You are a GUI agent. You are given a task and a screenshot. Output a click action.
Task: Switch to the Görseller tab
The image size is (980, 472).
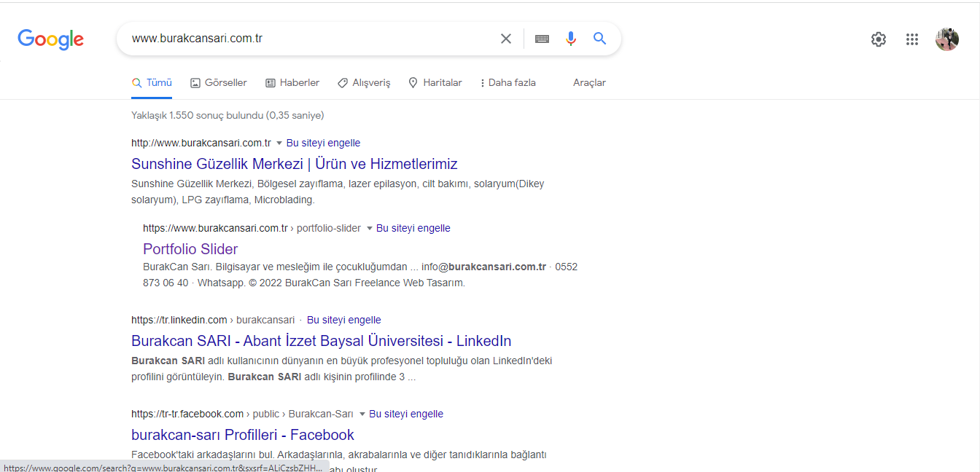pos(219,83)
